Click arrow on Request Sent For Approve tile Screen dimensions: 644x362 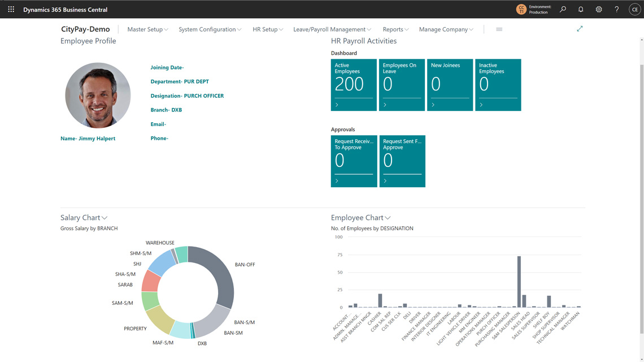click(385, 181)
